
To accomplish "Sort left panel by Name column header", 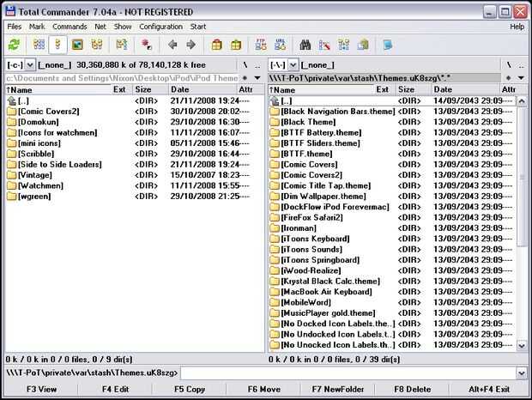I will tap(57, 89).
